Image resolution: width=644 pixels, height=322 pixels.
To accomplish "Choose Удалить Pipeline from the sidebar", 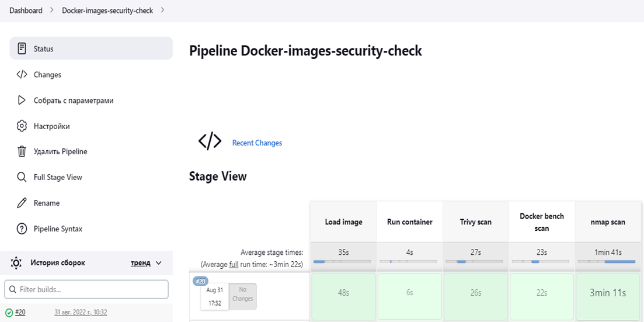I will click(x=91, y=151).
